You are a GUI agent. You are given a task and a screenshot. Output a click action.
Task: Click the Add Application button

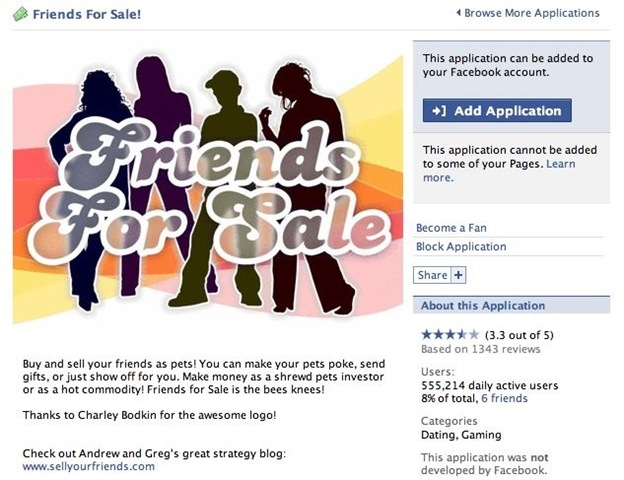497,111
